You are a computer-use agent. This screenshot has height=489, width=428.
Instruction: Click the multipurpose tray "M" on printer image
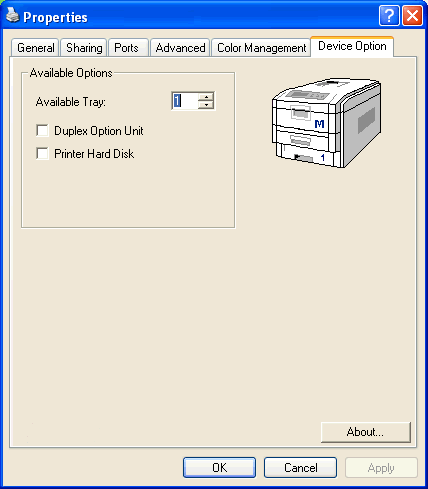tap(319, 124)
